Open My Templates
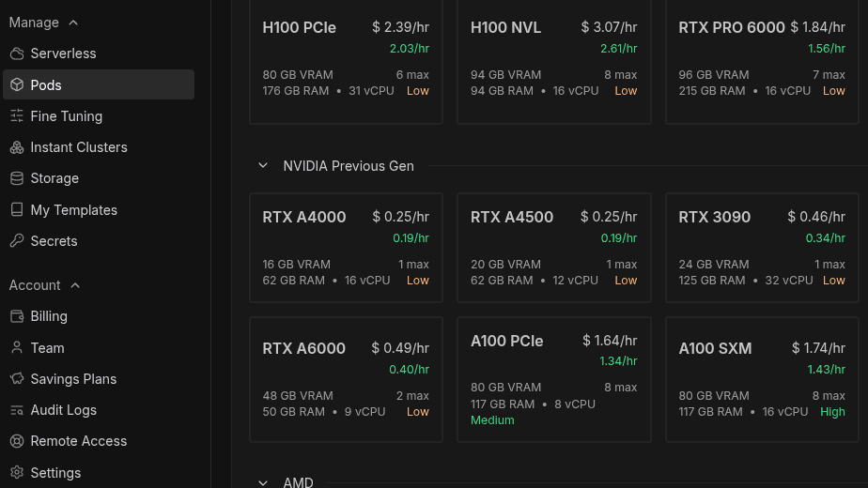The image size is (868, 488). click(x=99, y=209)
